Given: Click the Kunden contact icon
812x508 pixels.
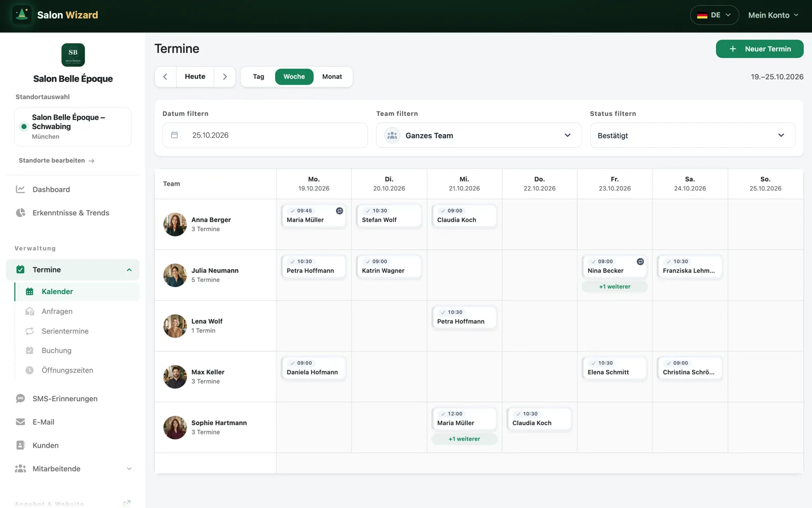Looking at the screenshot, I should click(20, 446).
